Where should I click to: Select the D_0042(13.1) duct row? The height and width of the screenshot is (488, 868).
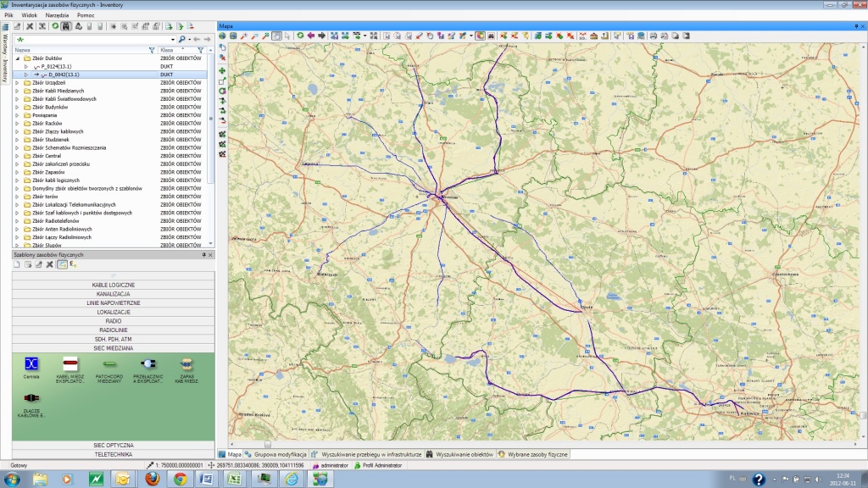[x=64, y=75]
